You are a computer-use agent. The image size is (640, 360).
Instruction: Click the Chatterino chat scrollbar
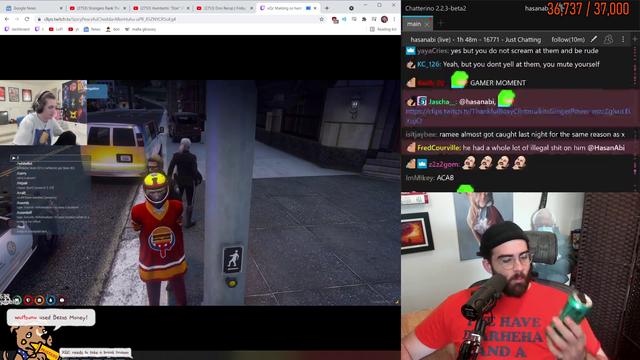(636, 118)
